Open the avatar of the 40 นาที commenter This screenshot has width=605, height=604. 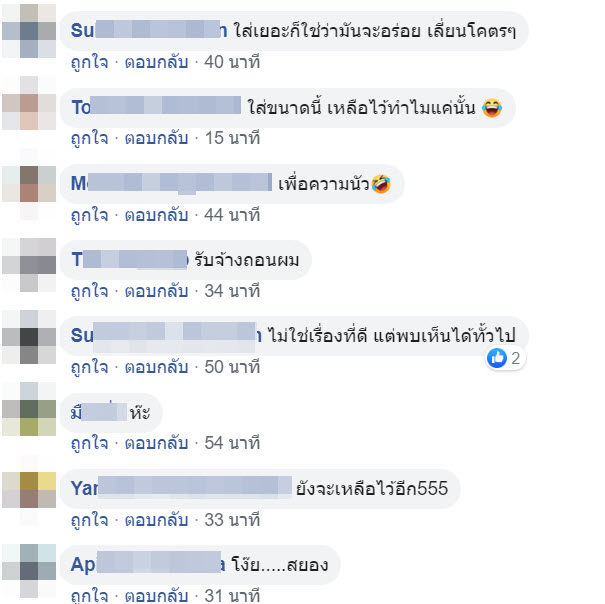pyautogui.click(x=29, y=31)
